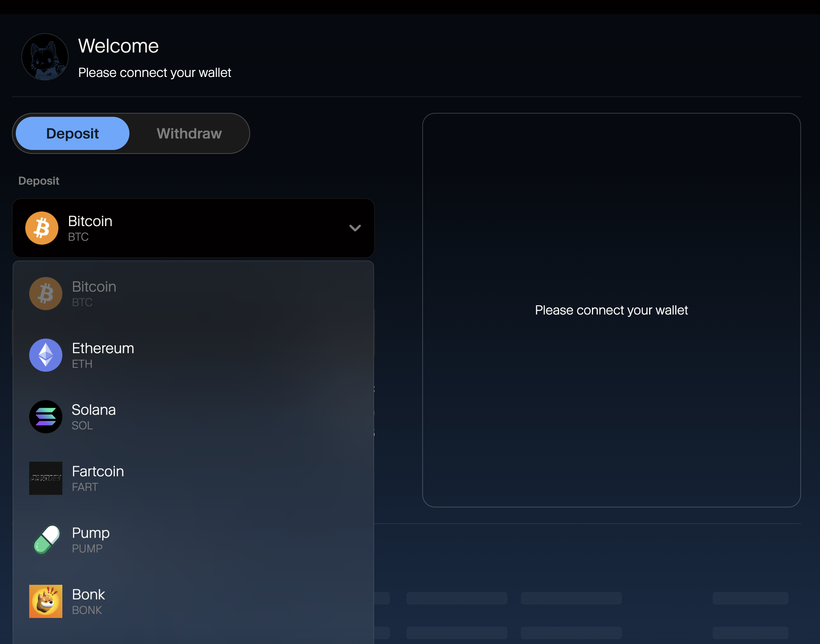820x644 pixels.
Task: Pick Fartcoin FART from dropdown list
Action: (x=98, y=478)
